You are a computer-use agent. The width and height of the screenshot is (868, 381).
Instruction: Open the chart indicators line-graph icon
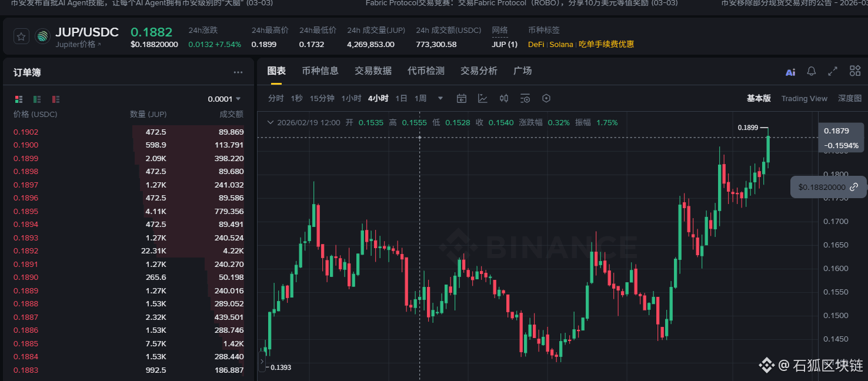click(483, 98)
